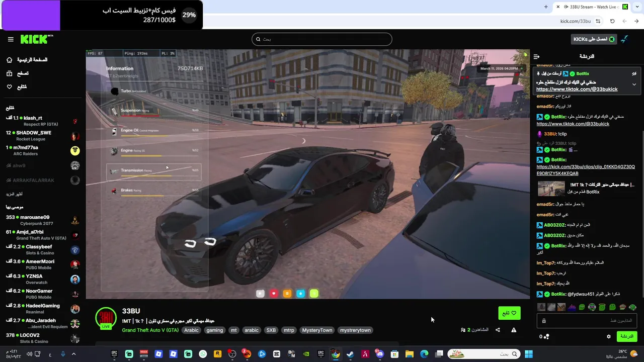Click the address bar kick.com/33bu

point(575,21)
